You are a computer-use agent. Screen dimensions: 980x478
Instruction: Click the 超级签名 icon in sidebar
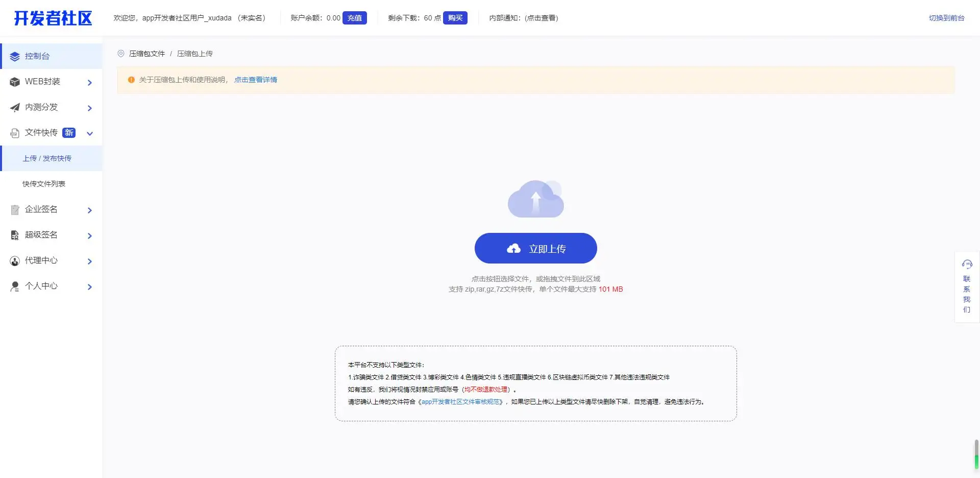point(15,235)
